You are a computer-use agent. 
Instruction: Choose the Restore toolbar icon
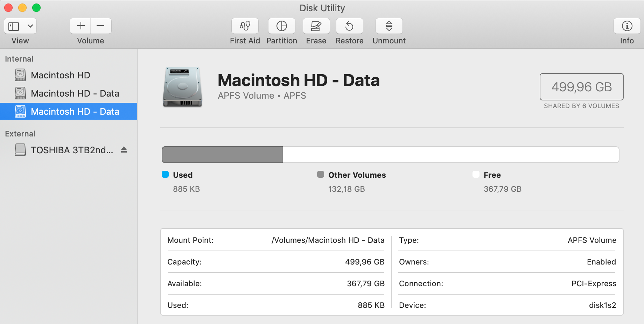349,26
